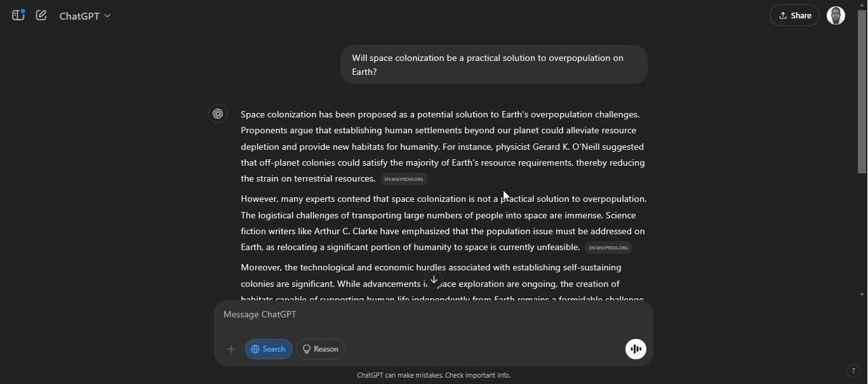Click the user question message bubble
This screenshot has width=868, height=384.
click(x=493, y=65)
